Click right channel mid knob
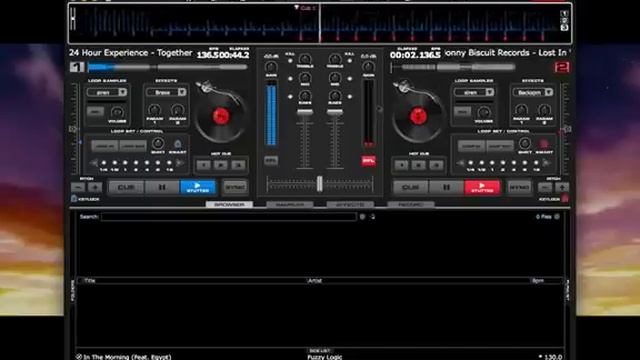The height and width of the screenshot is (360, 640). 335,78
